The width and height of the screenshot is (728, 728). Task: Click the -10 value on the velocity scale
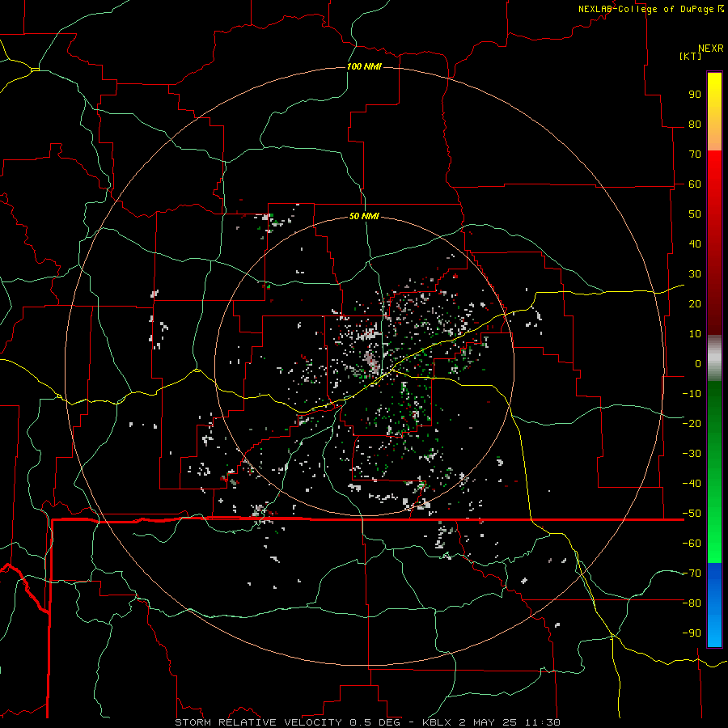click(x=692, y=394)
